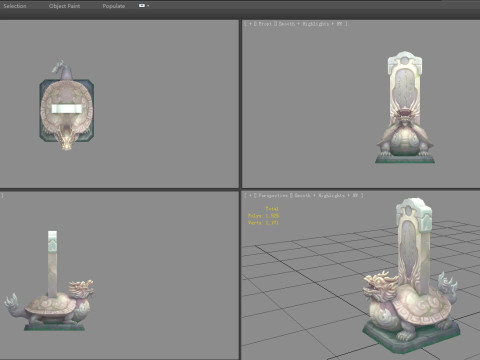The image size is (480, 360).
Task: Open the Front viewport plus menu
Action: [250, 24]
